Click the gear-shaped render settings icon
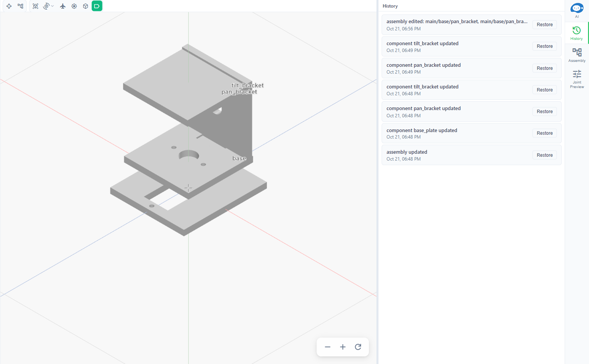 (74, 6)
